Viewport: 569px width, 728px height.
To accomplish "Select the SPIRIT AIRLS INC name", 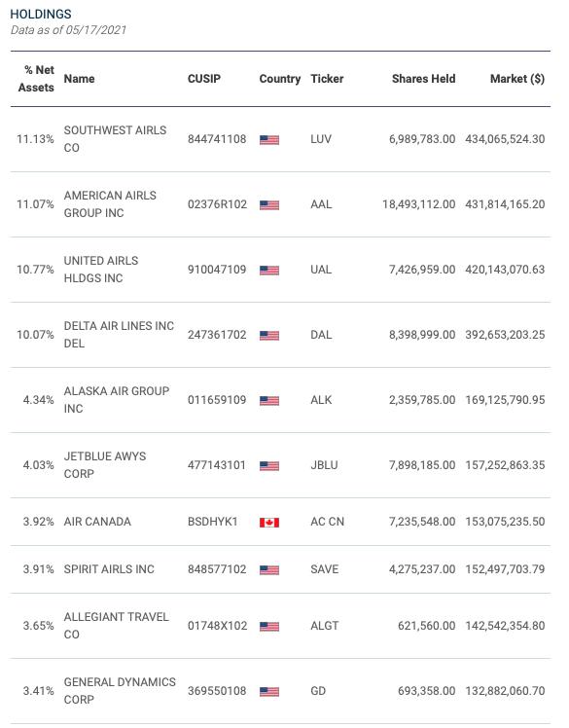I will [109, 569].
